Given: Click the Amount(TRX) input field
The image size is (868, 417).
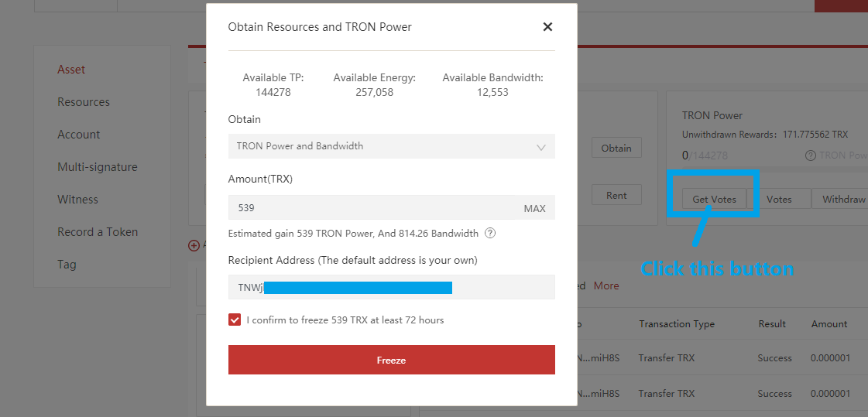Looking at the screenshot, I should [x=372, y=208].
